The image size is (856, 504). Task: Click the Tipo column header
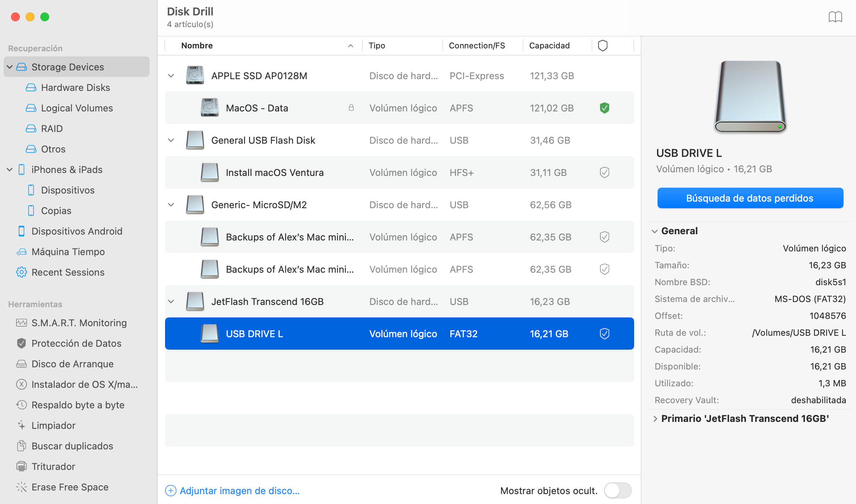coord(377,45)
